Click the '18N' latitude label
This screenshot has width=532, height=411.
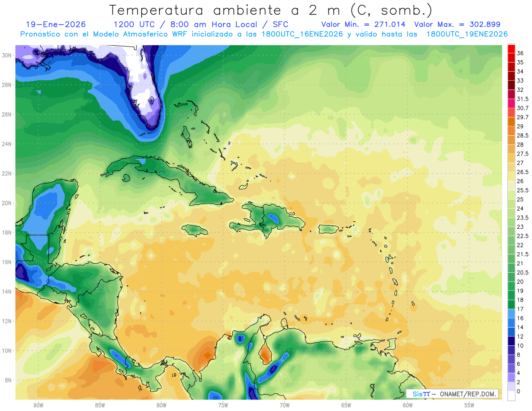(8, 232)
